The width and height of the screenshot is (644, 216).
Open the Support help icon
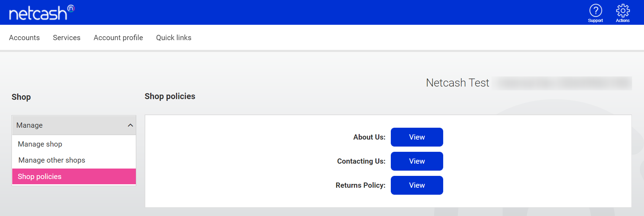click(x=595, y=10)
